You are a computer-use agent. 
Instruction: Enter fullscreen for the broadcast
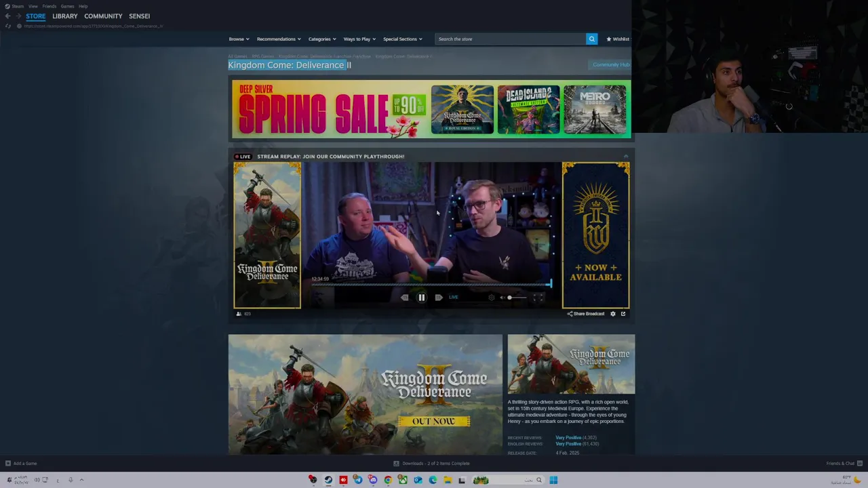tap(538, 297)
